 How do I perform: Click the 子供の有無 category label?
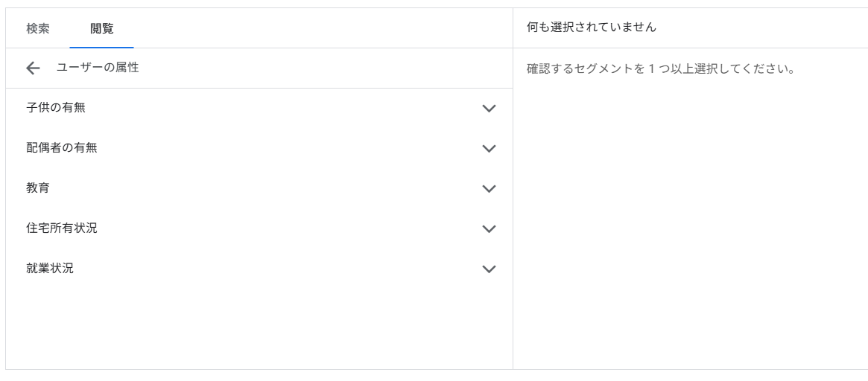[x=56, y=108]
